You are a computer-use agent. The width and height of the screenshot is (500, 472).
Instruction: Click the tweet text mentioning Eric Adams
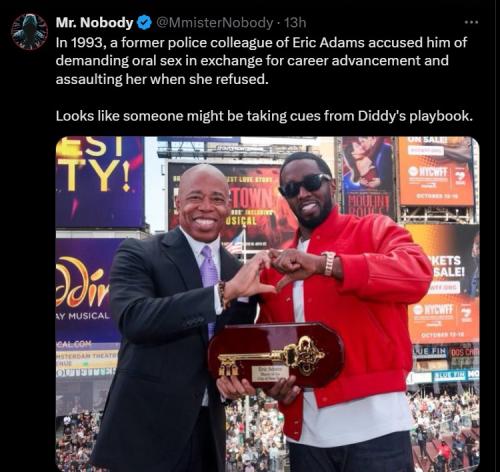(x=261, y=61)
